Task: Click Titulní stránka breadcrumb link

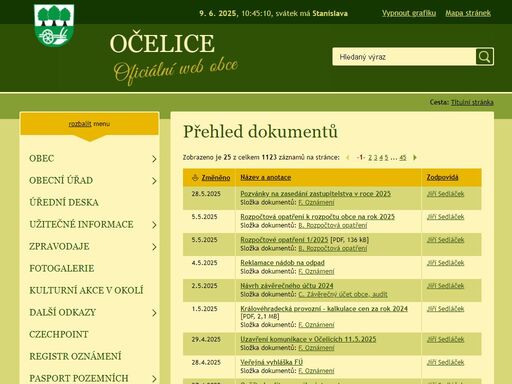Action: pyautogui.click(x=472, y=102)
